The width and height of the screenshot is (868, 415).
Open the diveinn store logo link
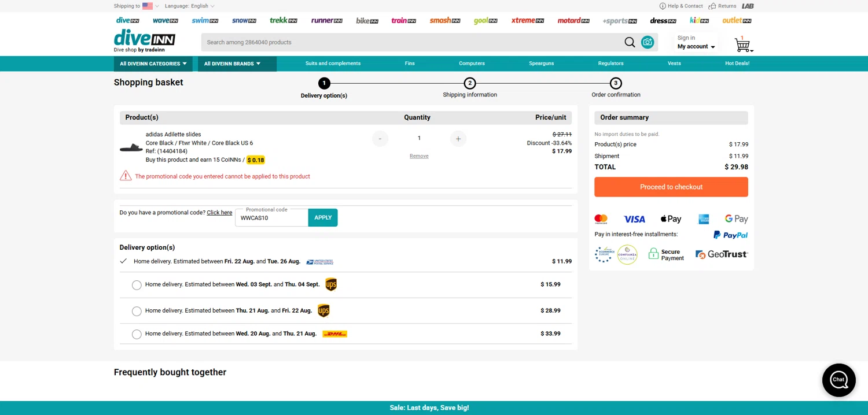pyautogui.click(x=127, y=20)
